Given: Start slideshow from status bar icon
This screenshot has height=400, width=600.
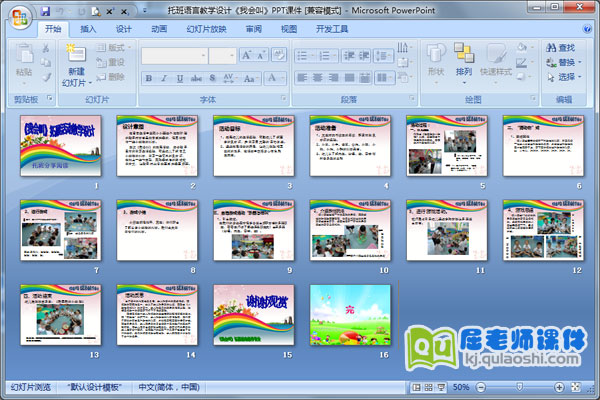Looking at the screenshot, I should (439, 387).
